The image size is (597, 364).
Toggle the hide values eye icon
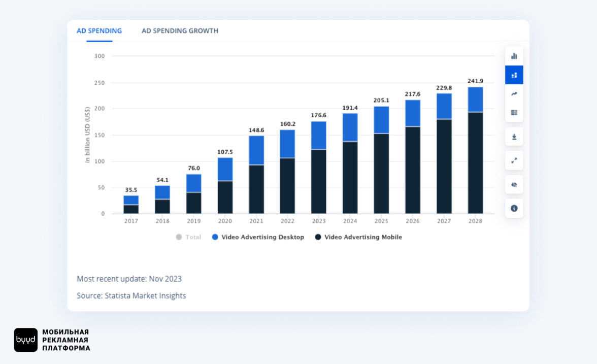[x=514, y=185]
